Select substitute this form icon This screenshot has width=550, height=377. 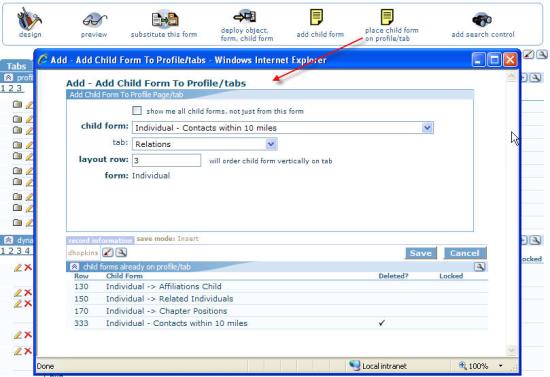[165, 20]
